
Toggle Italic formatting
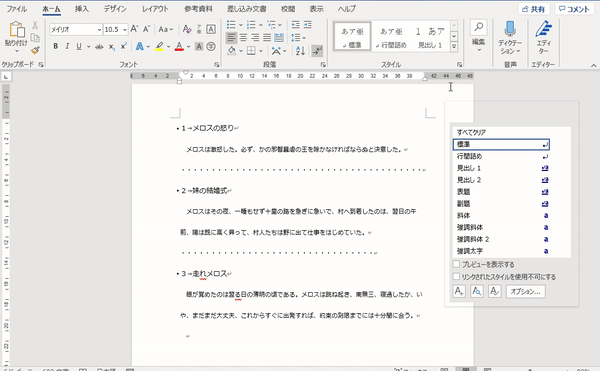[x=67, y=47]
